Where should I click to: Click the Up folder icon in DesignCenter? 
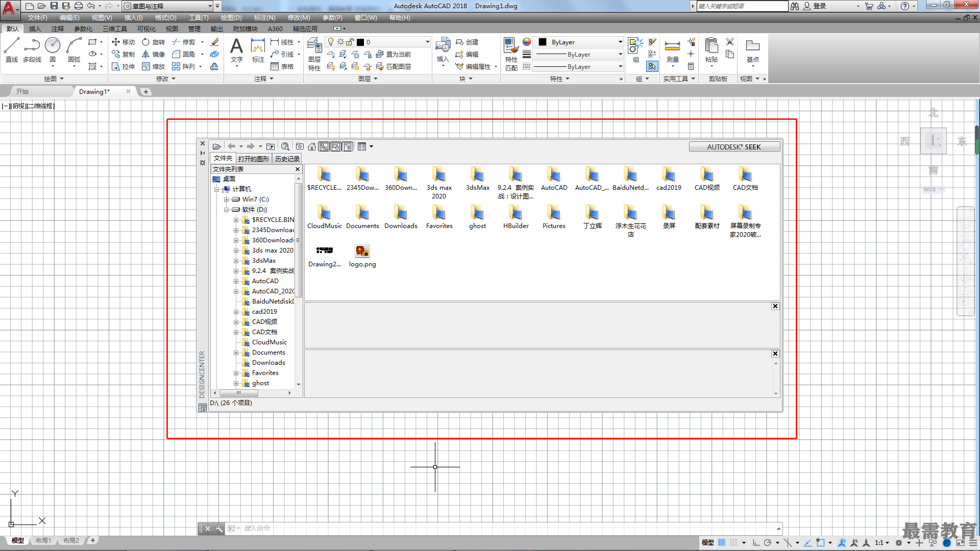(271, 146)
